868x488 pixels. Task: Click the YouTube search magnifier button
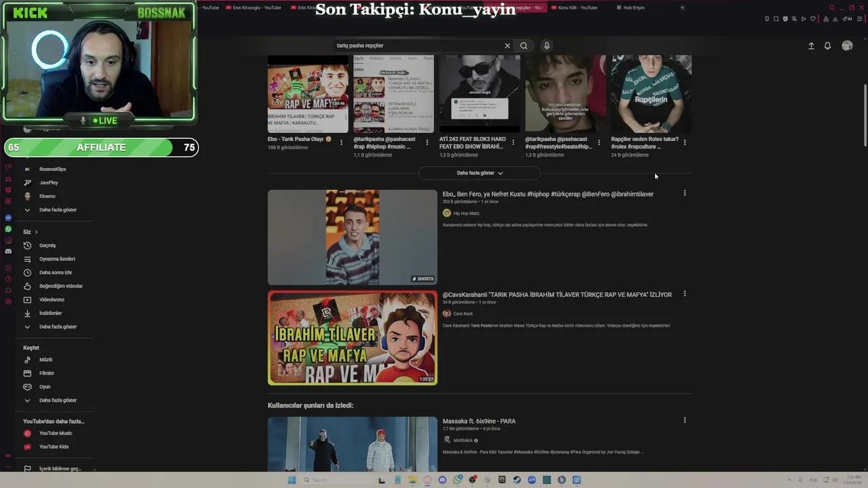[524, 45]
